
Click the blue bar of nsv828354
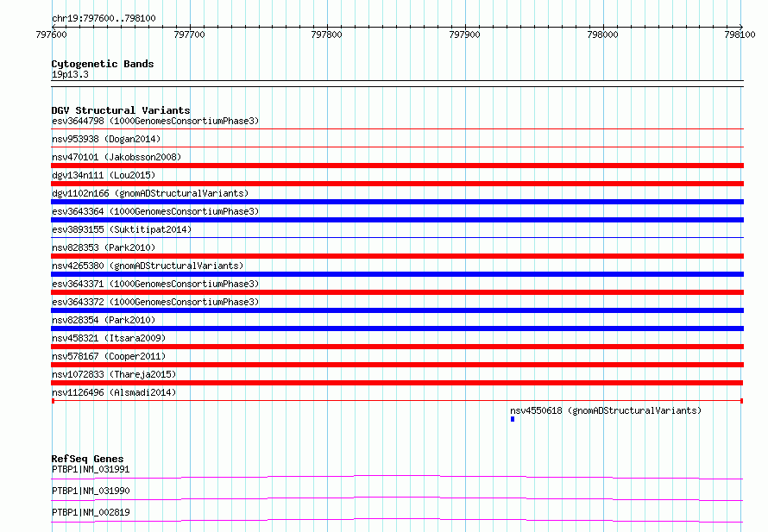[x=397, y=329]
